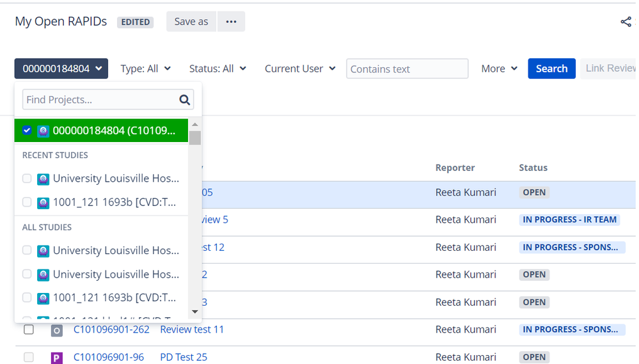
Task: Check 1001_121 1693b under Recent Studies
Action: click(27, 202)
